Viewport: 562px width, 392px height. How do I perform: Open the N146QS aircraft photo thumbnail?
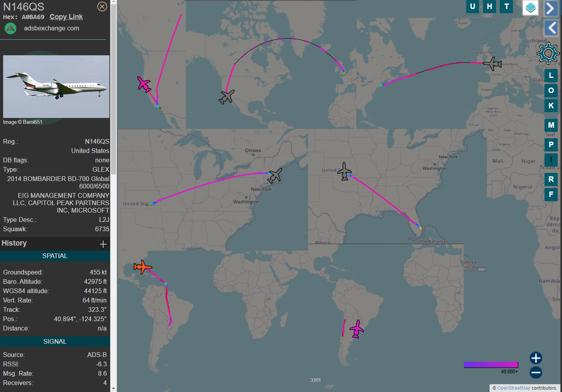click(x=56, y=86)
